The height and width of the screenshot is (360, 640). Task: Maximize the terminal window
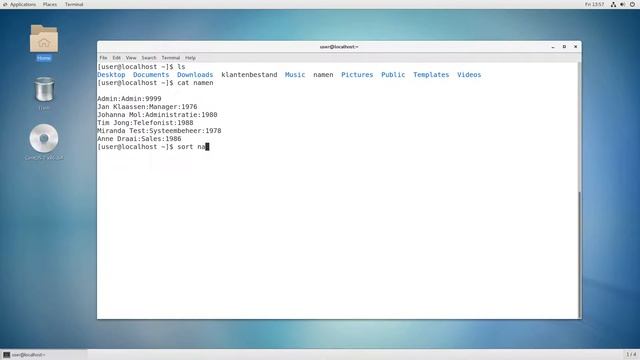click(x=564, y=47)
